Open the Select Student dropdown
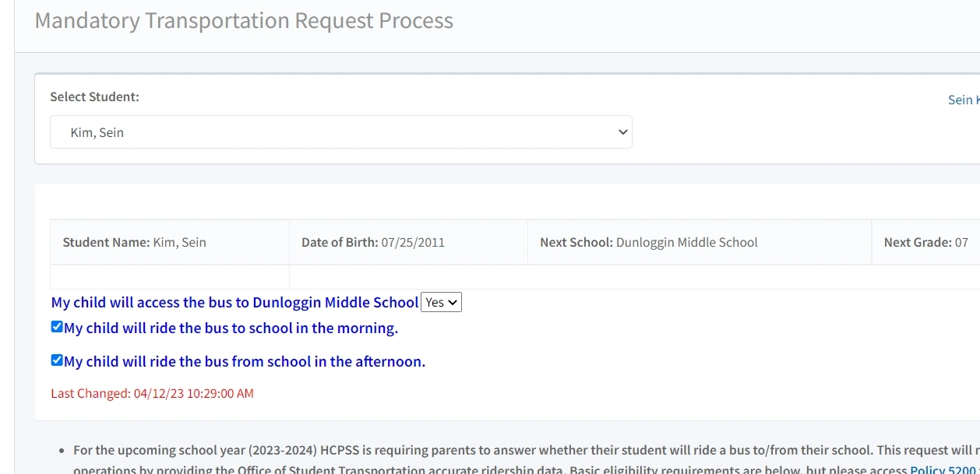Viewport: 980px width, 474px height. [x=340, y=132]
